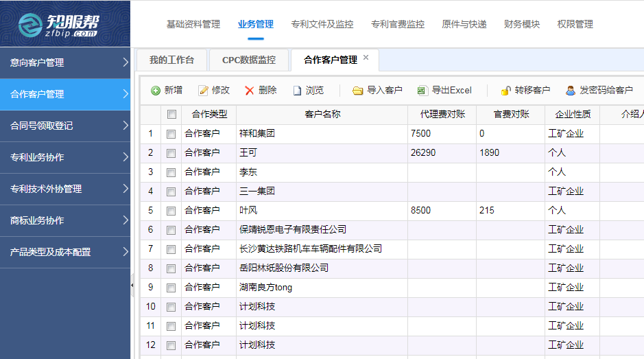This screenshot has width=644, height=359.
Task: Click the 浏览 browse document icon
Action: coord(297,91)
